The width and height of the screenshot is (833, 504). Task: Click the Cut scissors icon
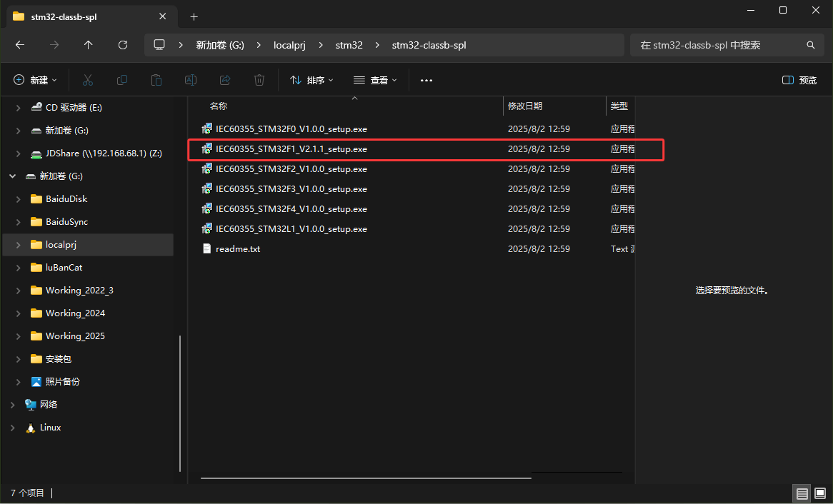click(88, 80)
